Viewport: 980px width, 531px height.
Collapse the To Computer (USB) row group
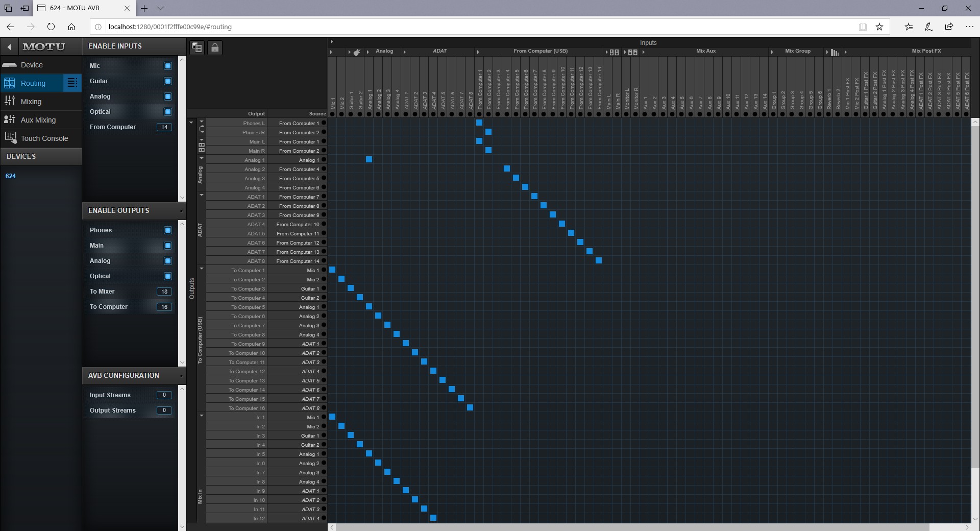pos(202,269)
